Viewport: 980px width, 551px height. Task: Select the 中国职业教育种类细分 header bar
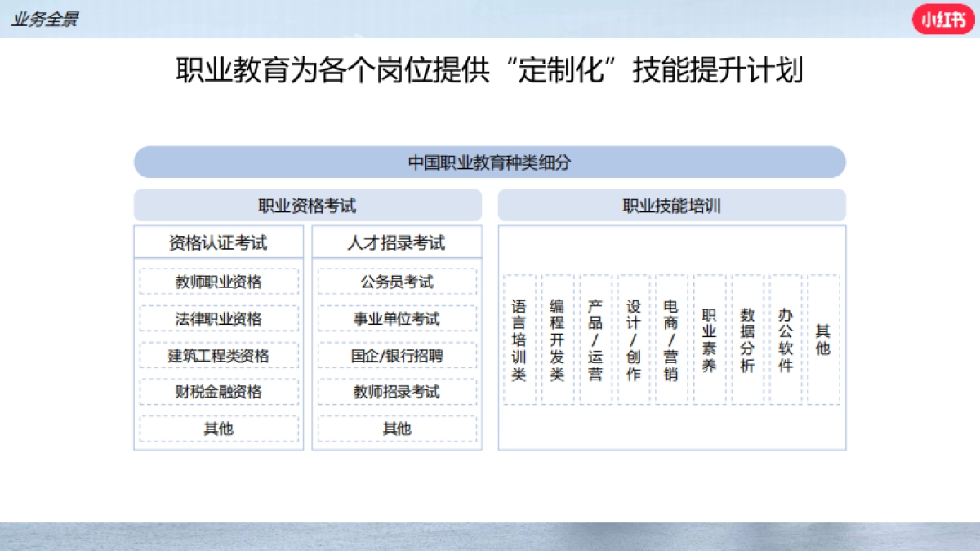(x=490, y=162)
